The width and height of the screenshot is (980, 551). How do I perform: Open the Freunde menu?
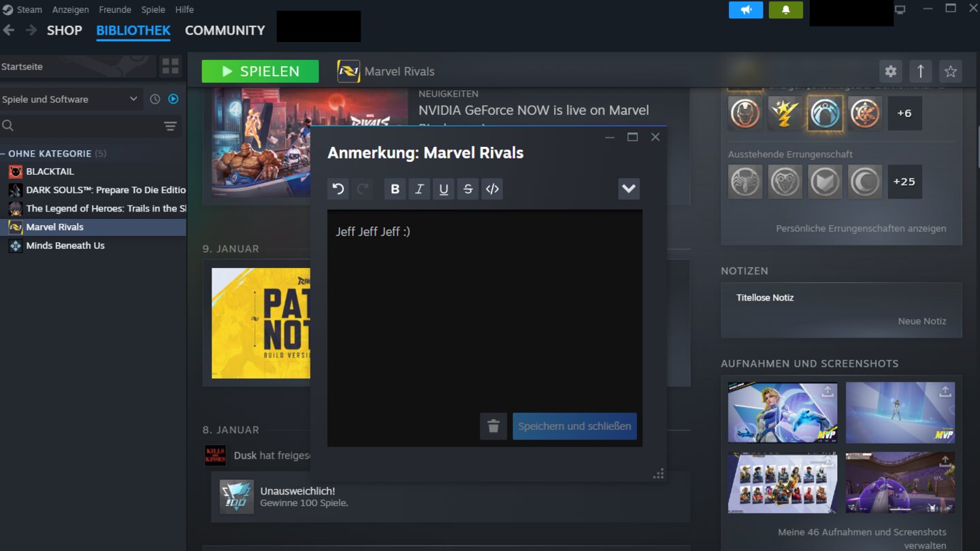[x=114, y=10]
